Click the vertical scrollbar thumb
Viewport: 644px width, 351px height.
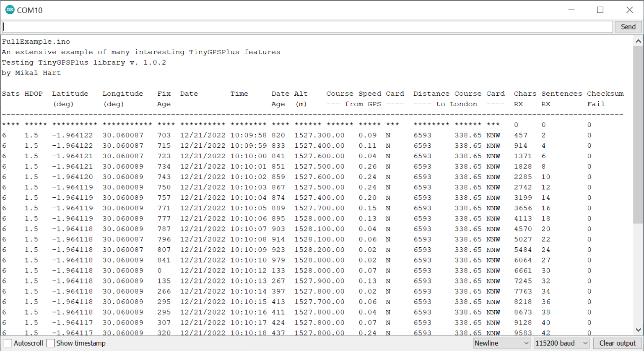coord(638,134)
